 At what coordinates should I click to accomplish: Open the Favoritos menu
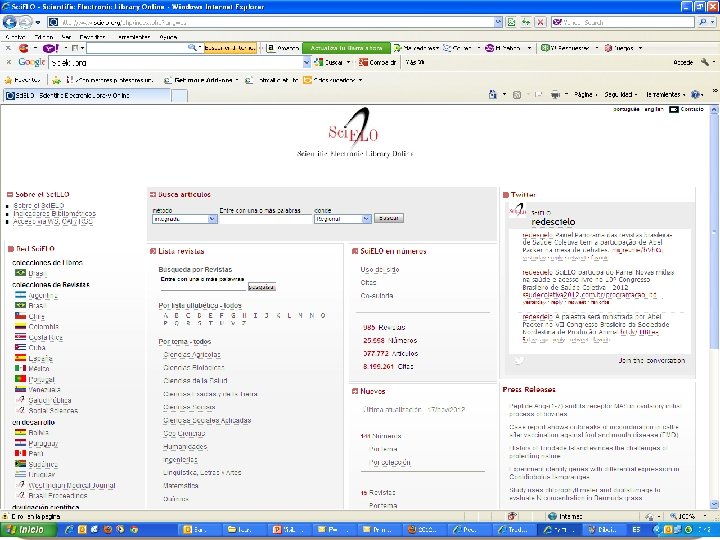pos(92,37)
